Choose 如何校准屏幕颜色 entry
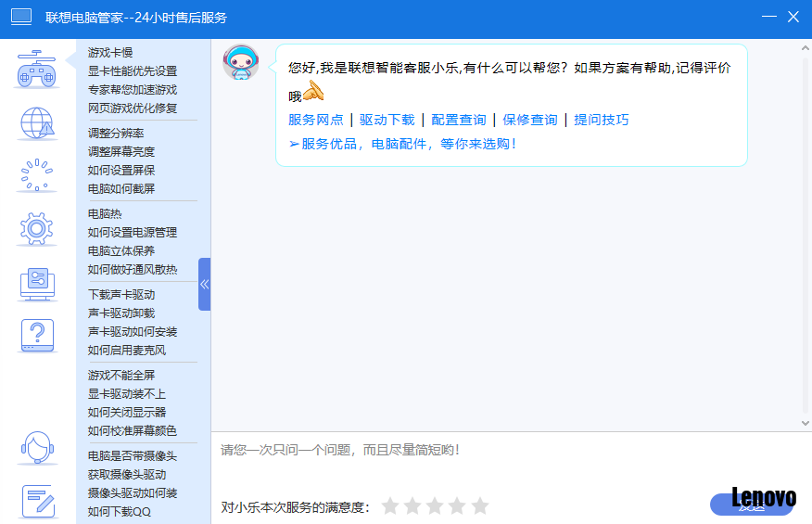The image size is (812, 524). [133, 432]
